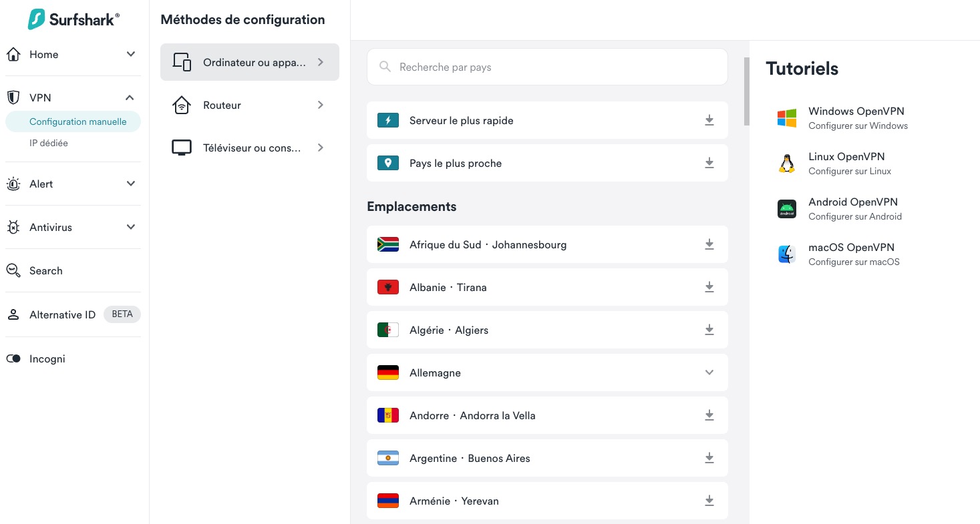
Task: Click the computer and phone device icon
Action: [x=182, y=62]
